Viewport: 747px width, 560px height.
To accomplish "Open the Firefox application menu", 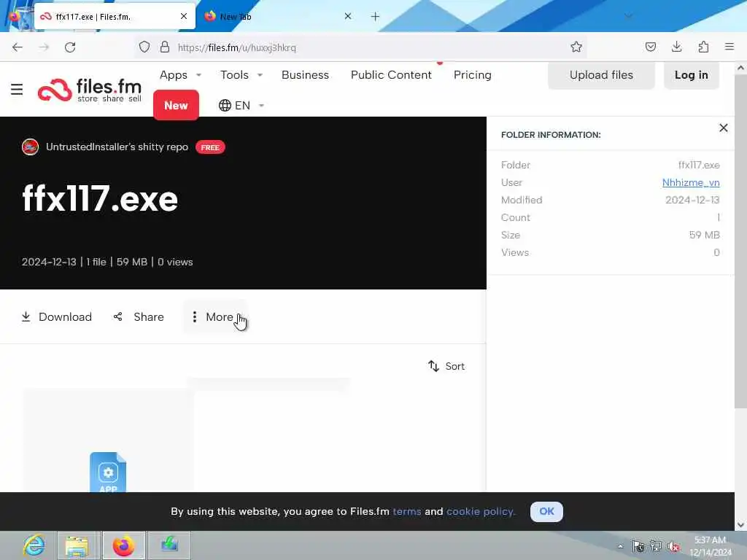I will 729,47.
